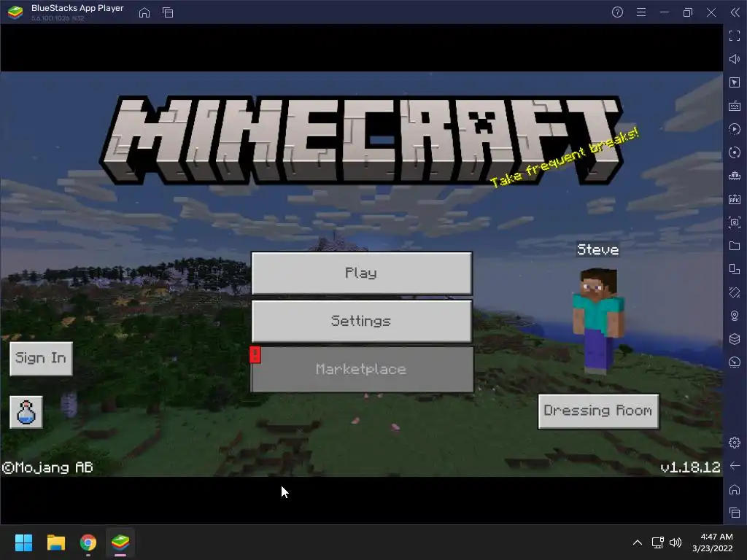Click the Install APK icon

[x=734, y=199]
